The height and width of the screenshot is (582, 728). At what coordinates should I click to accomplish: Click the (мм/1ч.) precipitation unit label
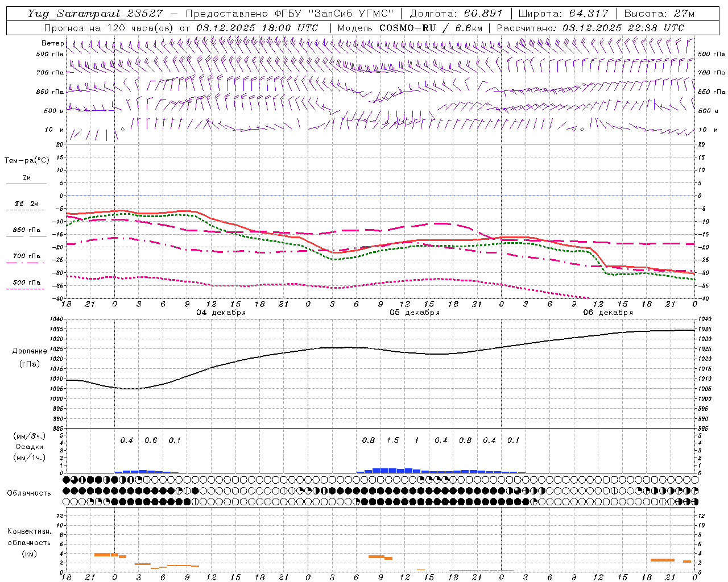pyautogui.click(x=30, y=458)
